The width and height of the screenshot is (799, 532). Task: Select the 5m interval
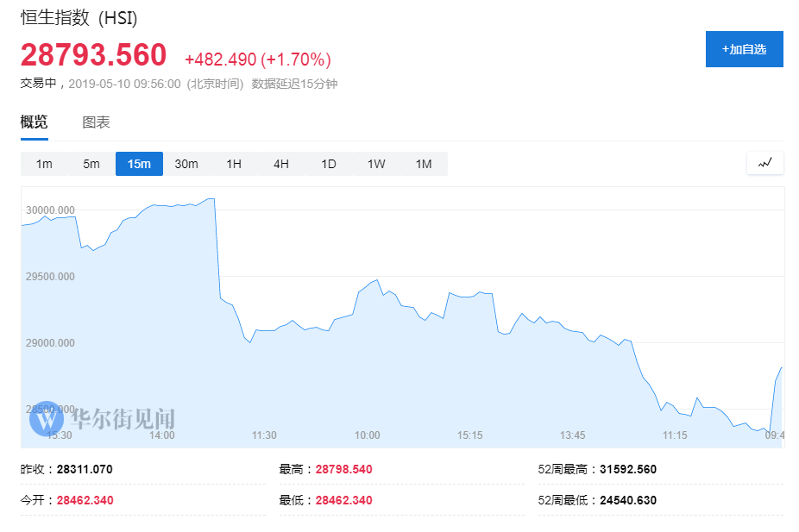[x=91, y=164]
